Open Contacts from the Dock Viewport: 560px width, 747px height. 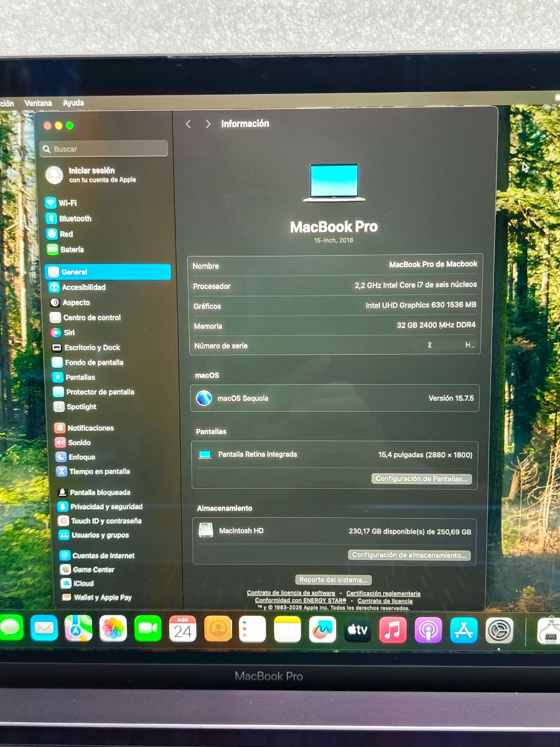pyautogui.click(x=218, y=629)
